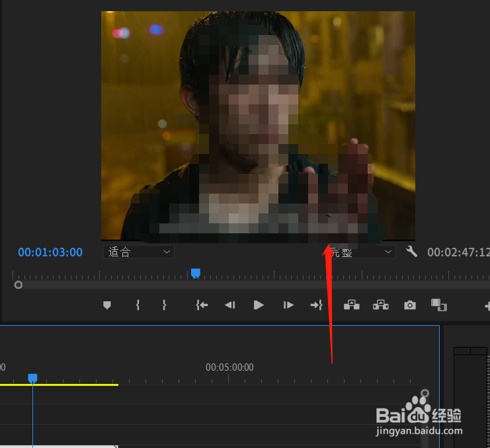Screen dimensions: 490x448
Task: Step forward one frame
Action: (x=288, y=305)
